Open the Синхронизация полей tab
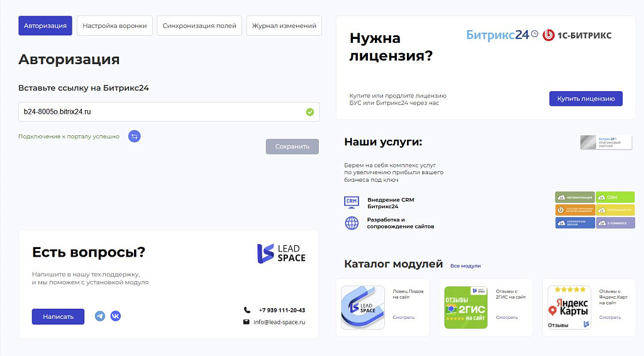 tap(199, 26)
